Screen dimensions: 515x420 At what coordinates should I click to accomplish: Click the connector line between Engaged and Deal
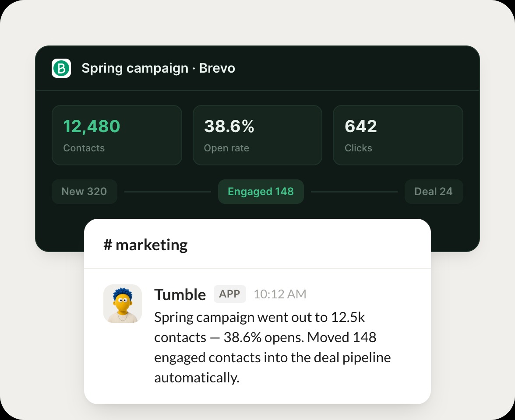(x=354, y=192)
